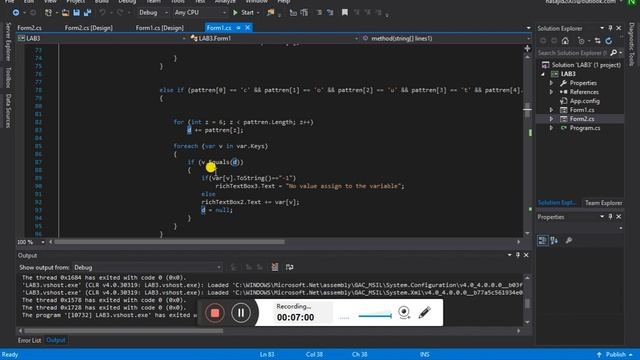Switch to the Team Explorer tab
The height and width of the screenshot is (360, 640).
click(x=604, y=203)
